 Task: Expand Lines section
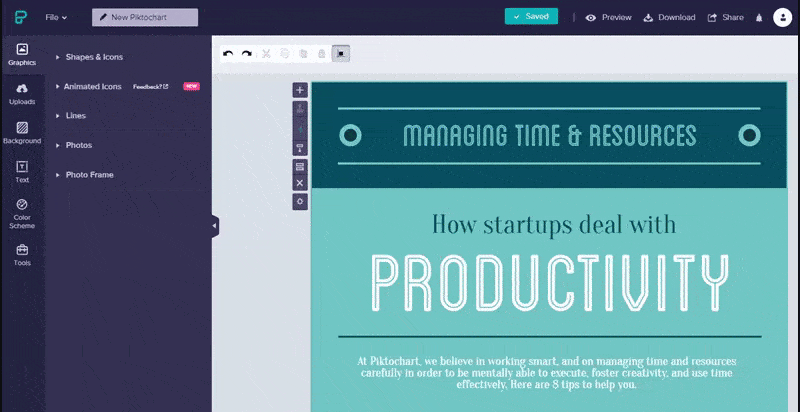tap(71, 116)
